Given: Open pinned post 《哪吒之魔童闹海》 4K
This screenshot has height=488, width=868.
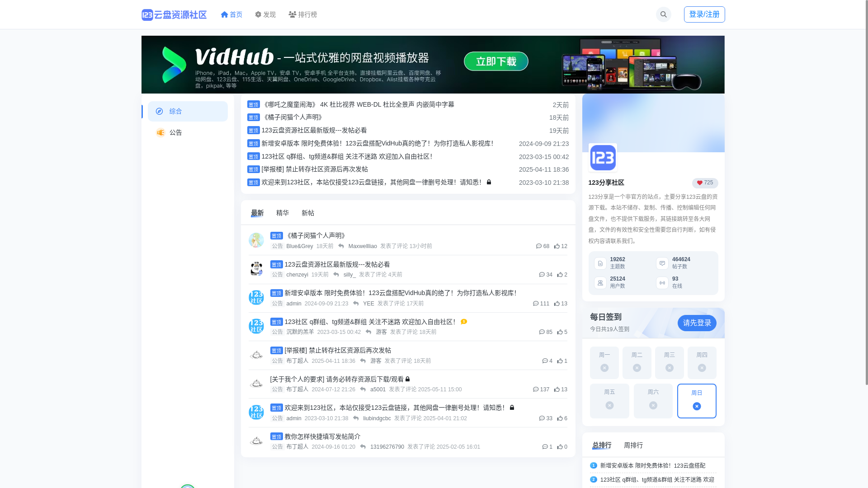Looking at the screenshot, I should coord(358,104).
